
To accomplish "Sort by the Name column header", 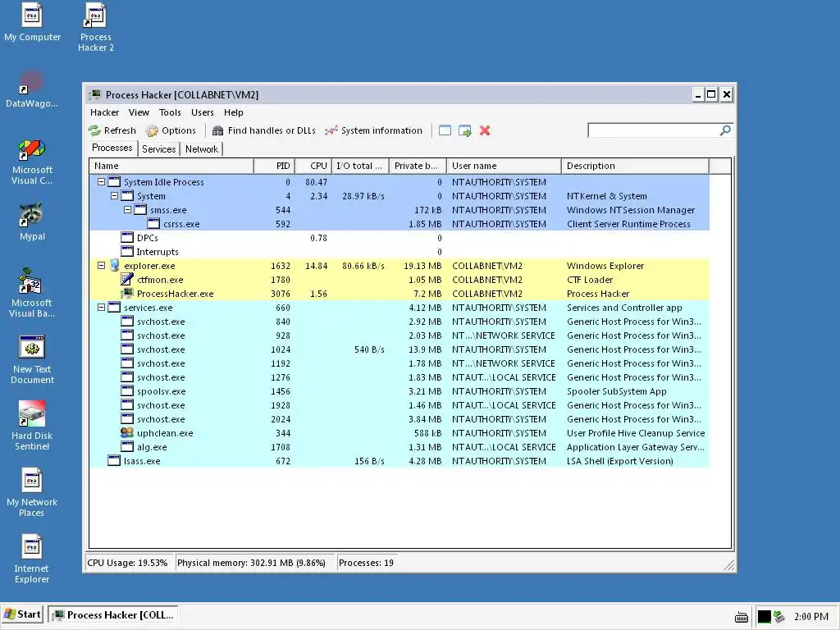I will [171, 166].
